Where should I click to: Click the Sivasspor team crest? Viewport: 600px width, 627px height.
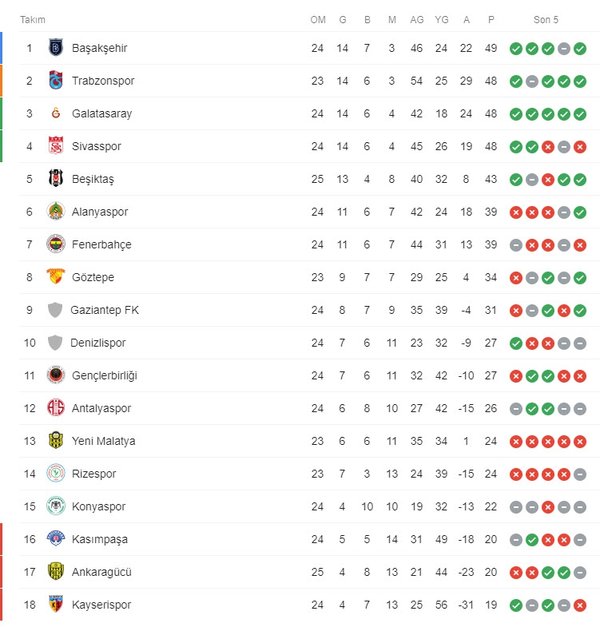55,146
